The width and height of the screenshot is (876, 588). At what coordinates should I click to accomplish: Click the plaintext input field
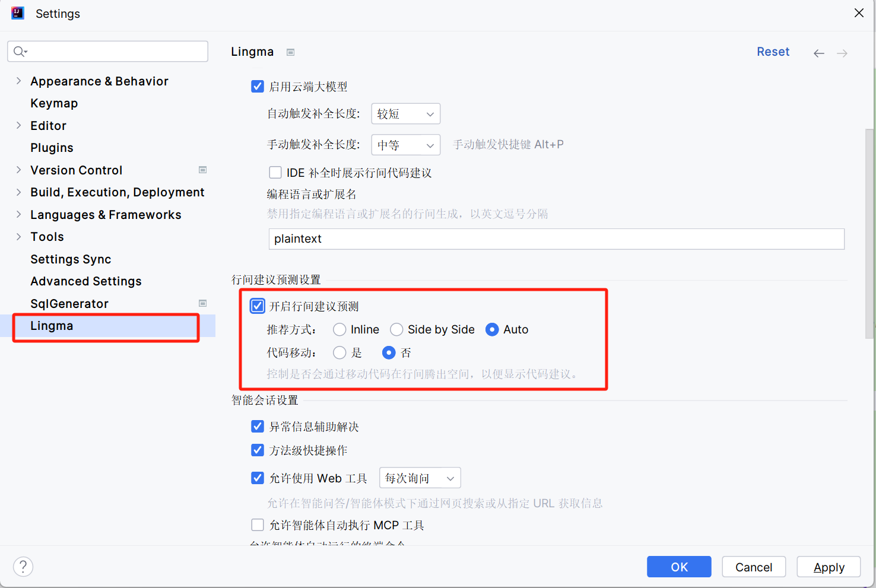pyautogui.click(x=556, y=239)
